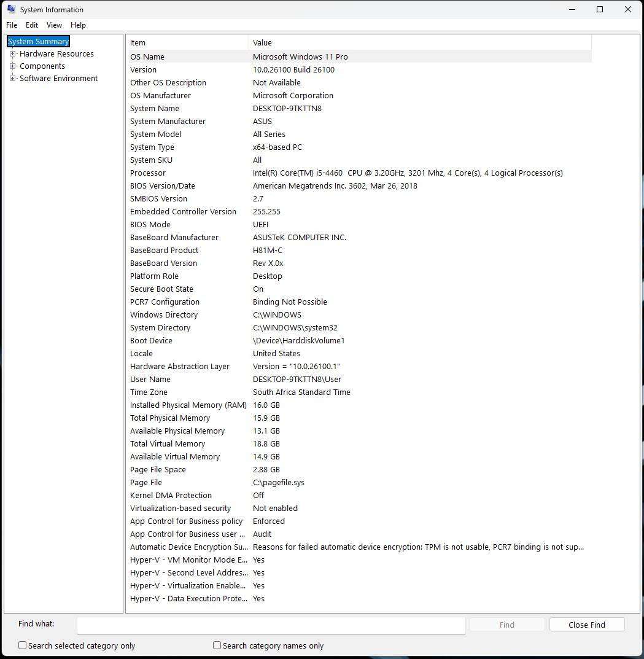This screenshot has height=659, width=644.
Task: Maximize the System Information window
Action: click(x=600, y=9)
